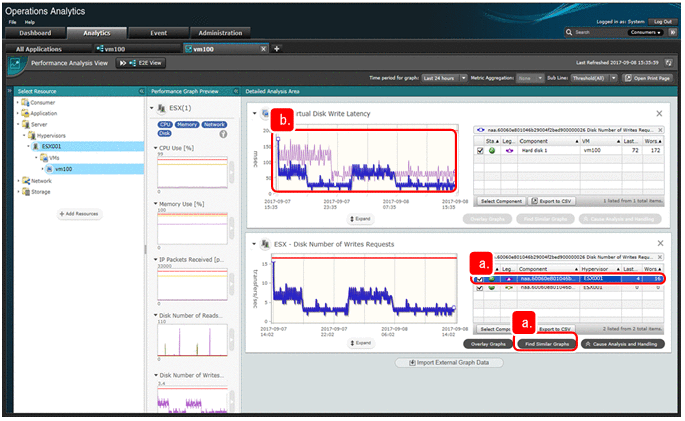Click the info icon in ESX(1) preview

point(223,133)
